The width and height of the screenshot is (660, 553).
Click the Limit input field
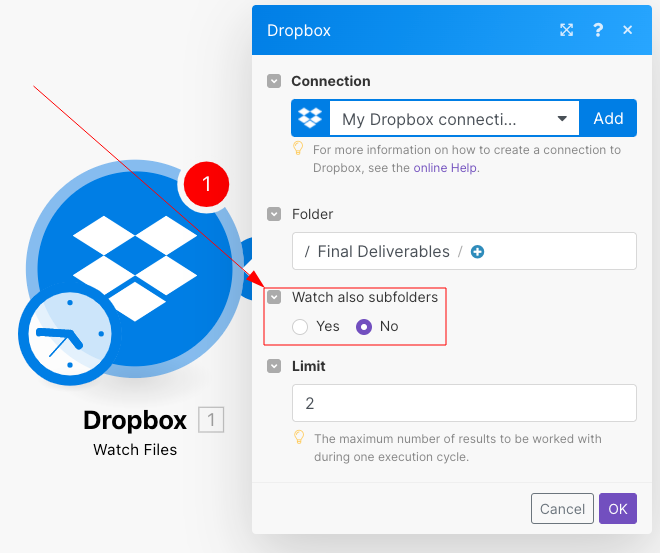(x=464, y=403)
